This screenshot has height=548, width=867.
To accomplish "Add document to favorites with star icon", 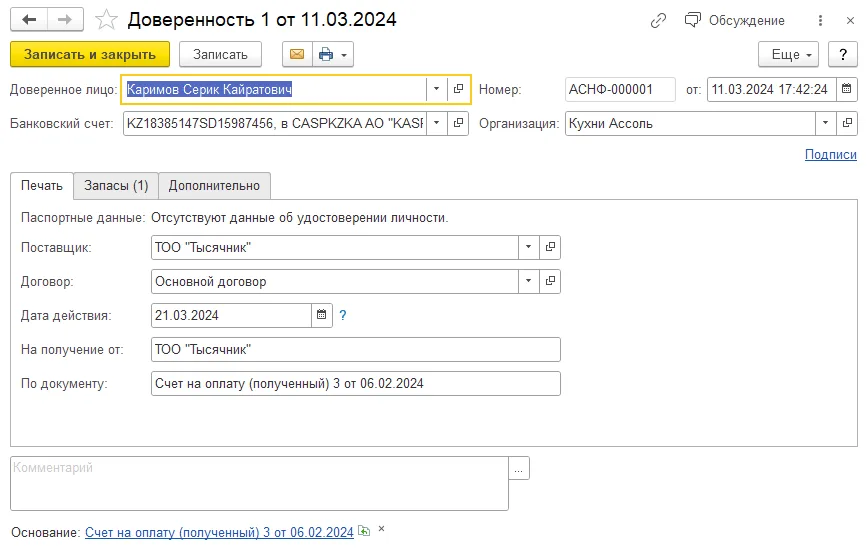I will 106,20.
